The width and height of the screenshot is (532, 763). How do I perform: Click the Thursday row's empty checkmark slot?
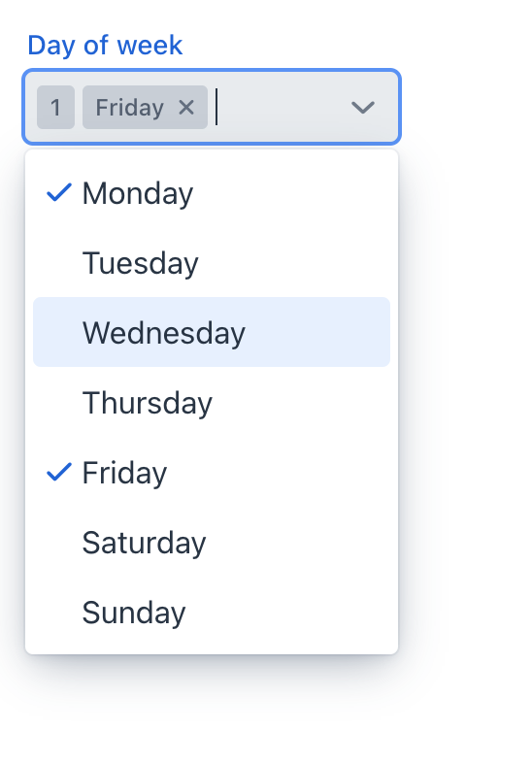[59, 403]
